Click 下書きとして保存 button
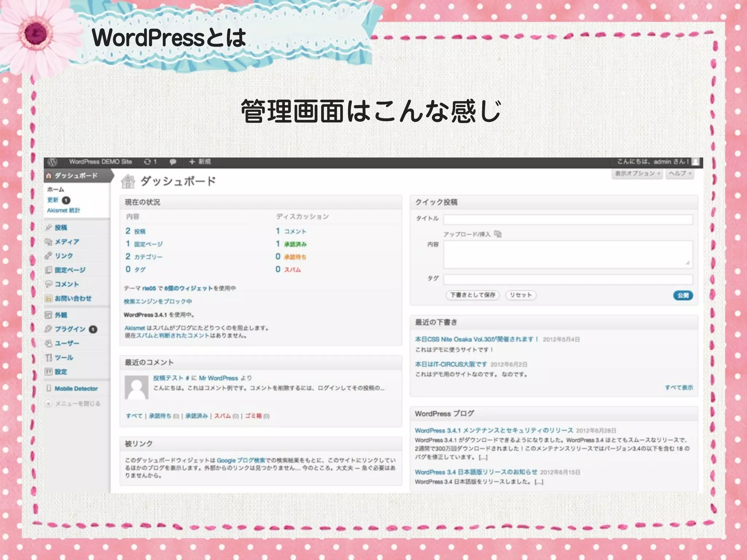The width and height of the screenshot is (747, 560). (473, 295)
